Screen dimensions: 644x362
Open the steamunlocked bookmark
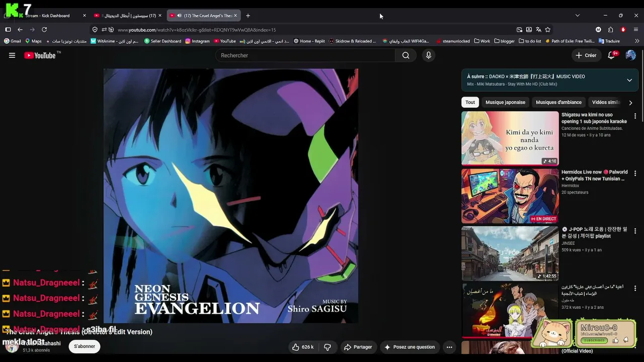tap(453, 41)
